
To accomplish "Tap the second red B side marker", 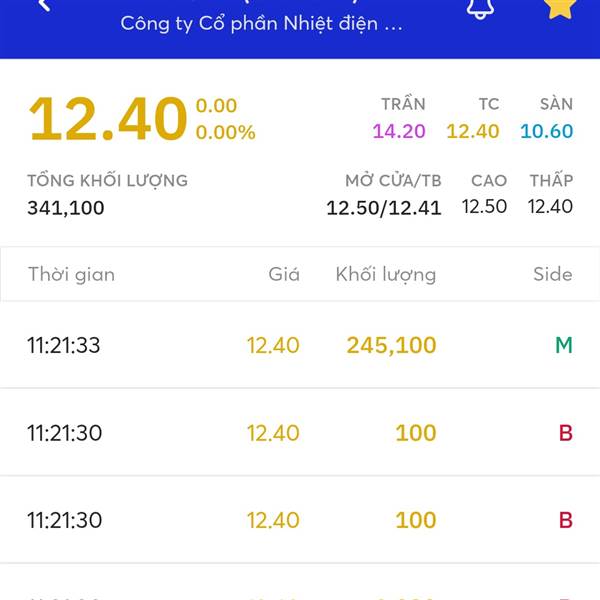I will pyautogui.click(x=565, y=520).
